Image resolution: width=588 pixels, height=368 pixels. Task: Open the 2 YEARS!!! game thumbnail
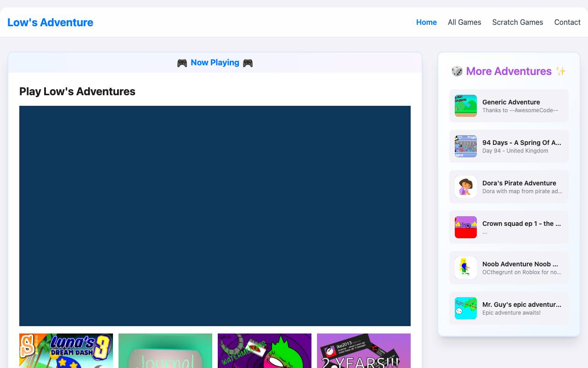364,351
